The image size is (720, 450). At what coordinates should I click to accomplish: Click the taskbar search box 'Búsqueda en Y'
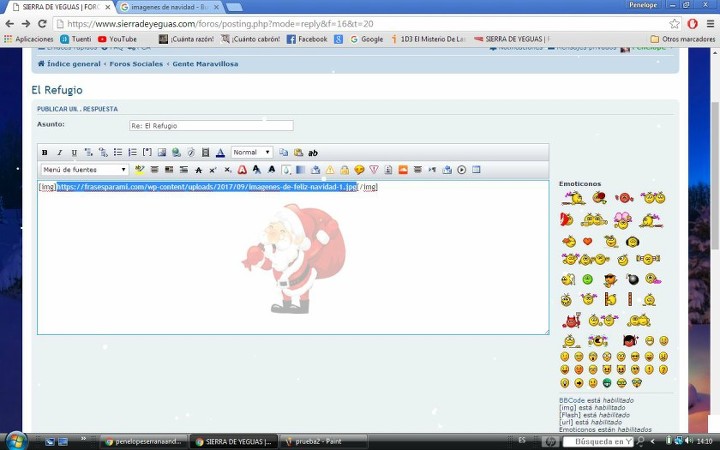click(598, 442)
